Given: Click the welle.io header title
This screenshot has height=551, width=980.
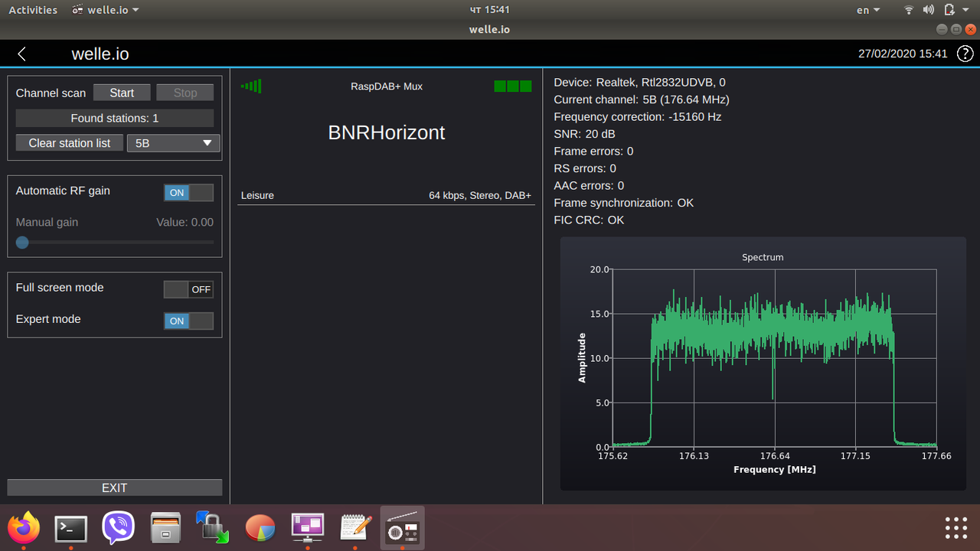Looking at the screenshot, I should (100, 54).
